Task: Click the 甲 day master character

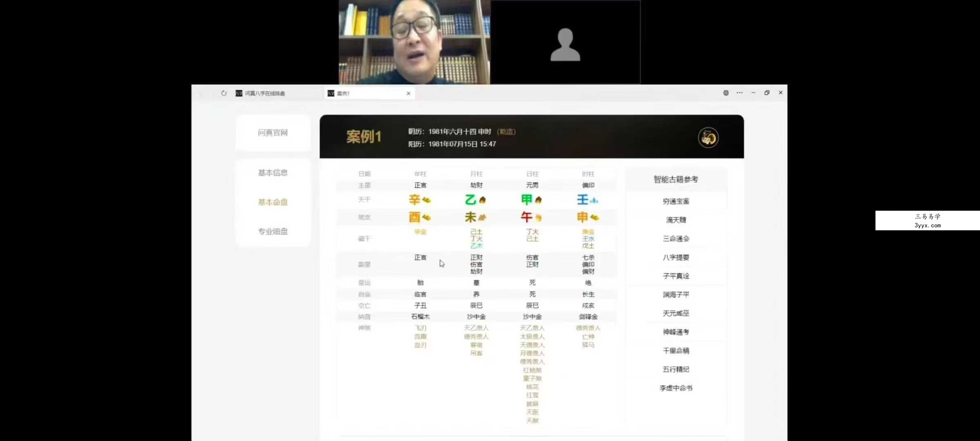Action: click(526, 200)
